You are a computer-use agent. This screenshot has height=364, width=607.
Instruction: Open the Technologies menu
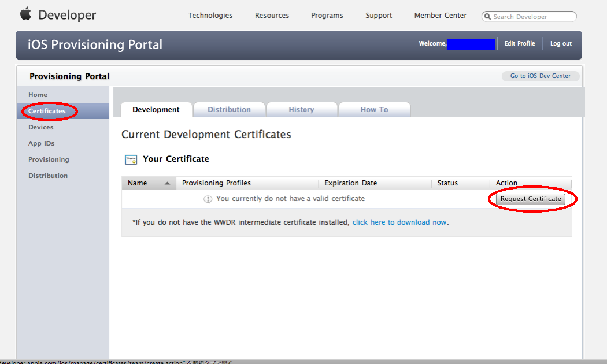210,16
